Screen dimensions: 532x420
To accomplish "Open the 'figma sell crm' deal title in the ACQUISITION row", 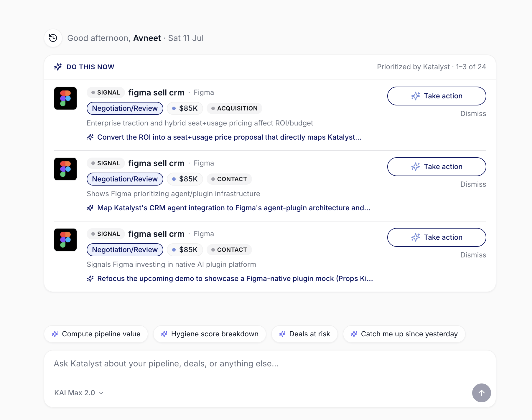I will click(156, 92).
